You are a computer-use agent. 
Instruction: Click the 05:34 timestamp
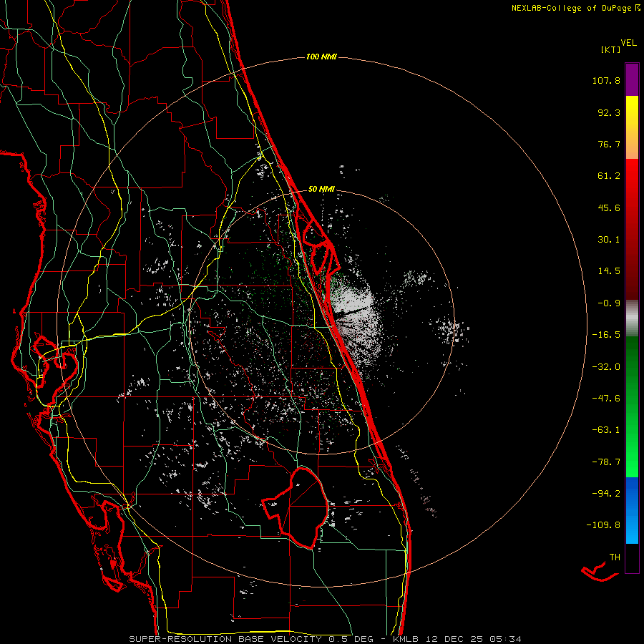[506, 639]
